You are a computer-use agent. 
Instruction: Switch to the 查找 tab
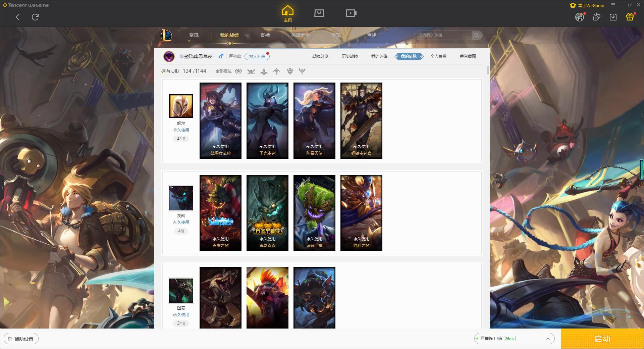tap(372, 35)
